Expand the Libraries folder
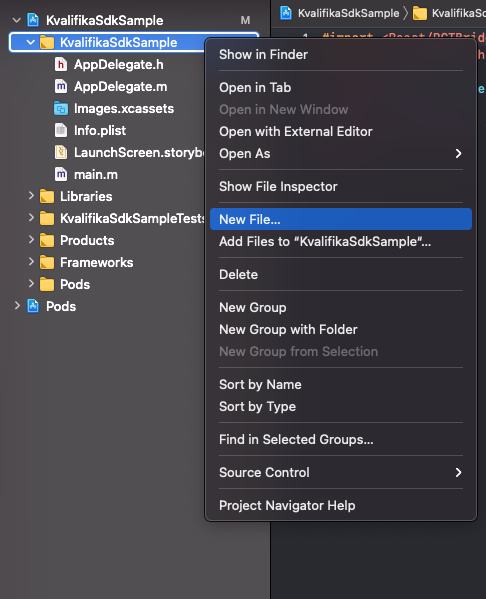 [31, 196]
